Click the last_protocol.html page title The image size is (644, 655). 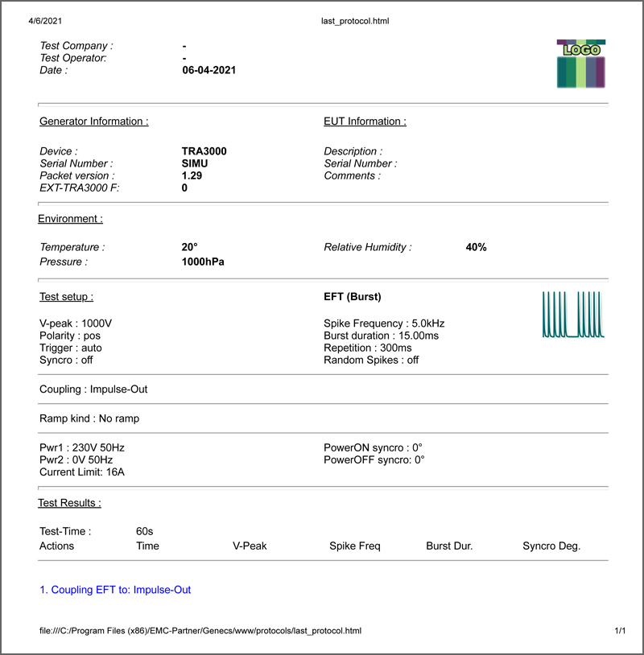tap(355, 21)
